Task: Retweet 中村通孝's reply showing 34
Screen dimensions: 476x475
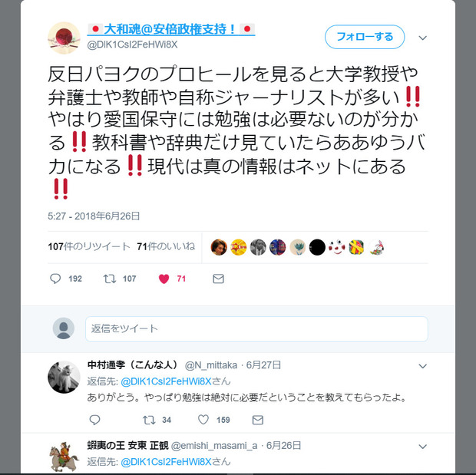Action: click(149, 420)
